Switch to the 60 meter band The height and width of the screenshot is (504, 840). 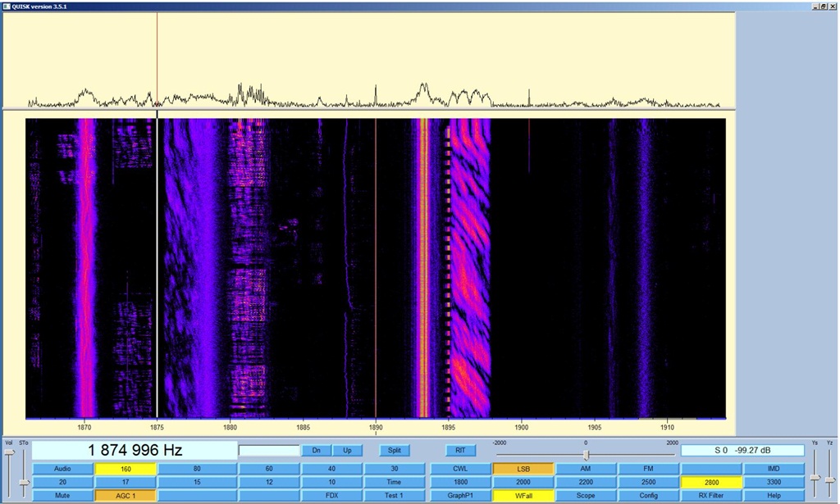click(269, 469)
